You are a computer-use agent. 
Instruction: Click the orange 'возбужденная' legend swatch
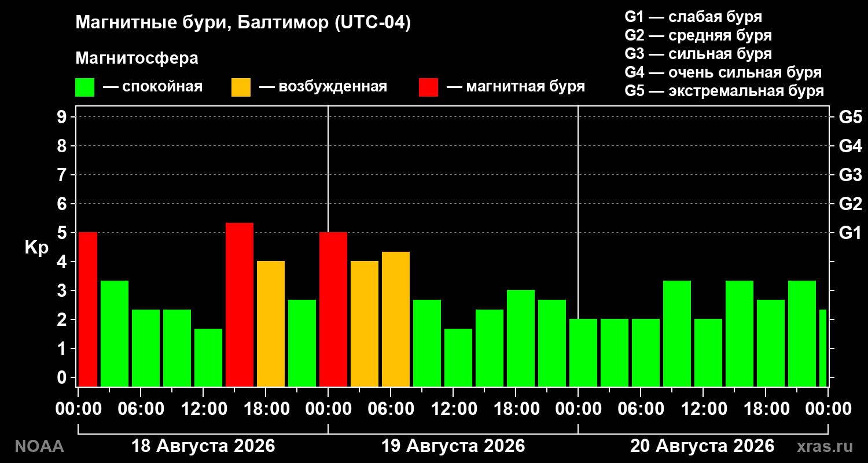[241, 87]
